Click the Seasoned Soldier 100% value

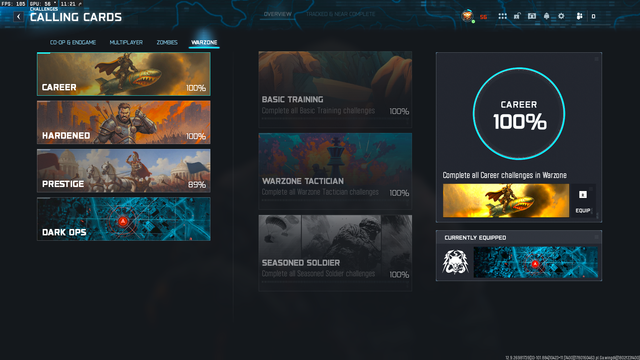(399, 275)
